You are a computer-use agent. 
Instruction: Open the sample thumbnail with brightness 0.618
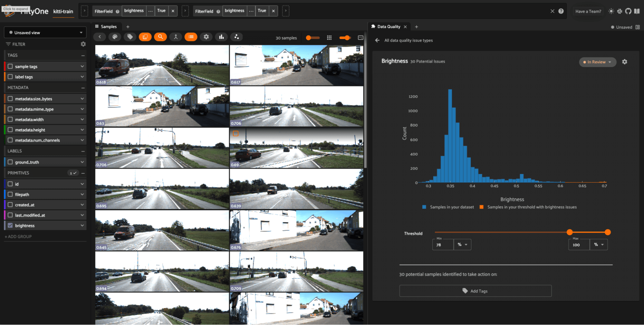point(162,65)
